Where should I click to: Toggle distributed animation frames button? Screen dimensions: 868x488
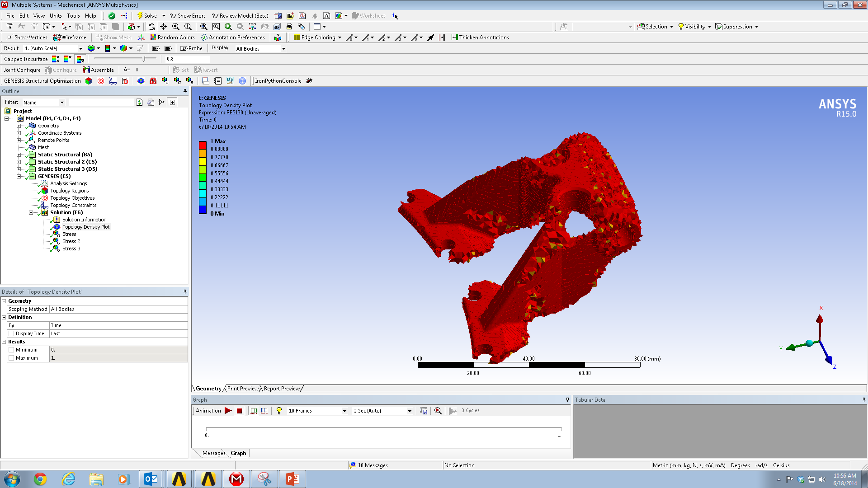pyautogui.click(x=254, y=411)
